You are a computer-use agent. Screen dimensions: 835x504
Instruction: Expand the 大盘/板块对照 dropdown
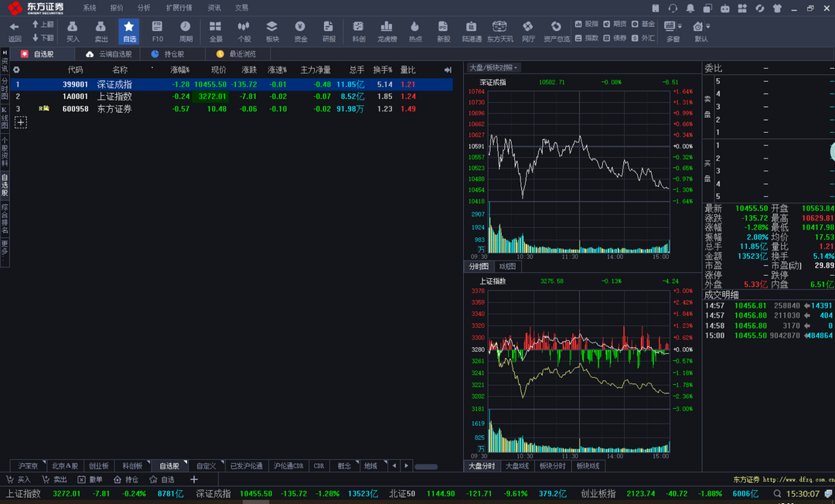pos(495,68)
